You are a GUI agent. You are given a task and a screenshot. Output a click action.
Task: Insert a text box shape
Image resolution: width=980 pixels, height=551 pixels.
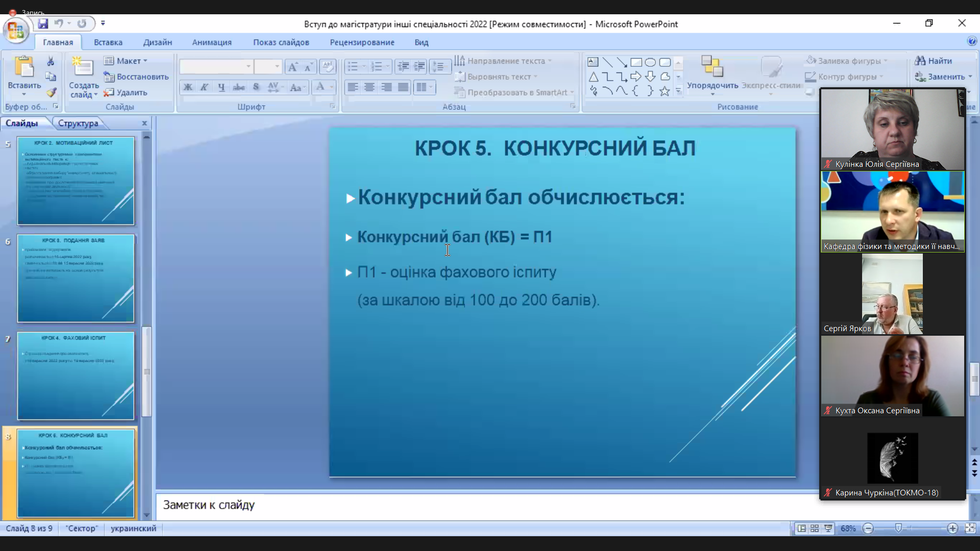(x=593, y=62)
